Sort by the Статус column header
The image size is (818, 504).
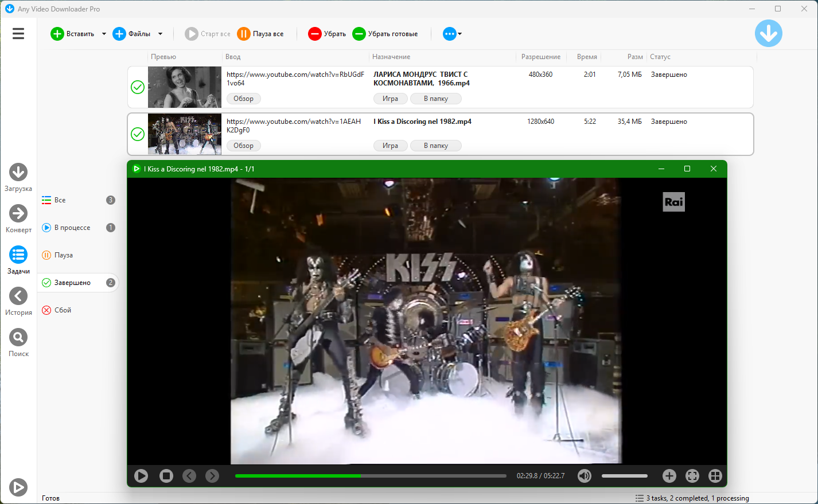702,57
